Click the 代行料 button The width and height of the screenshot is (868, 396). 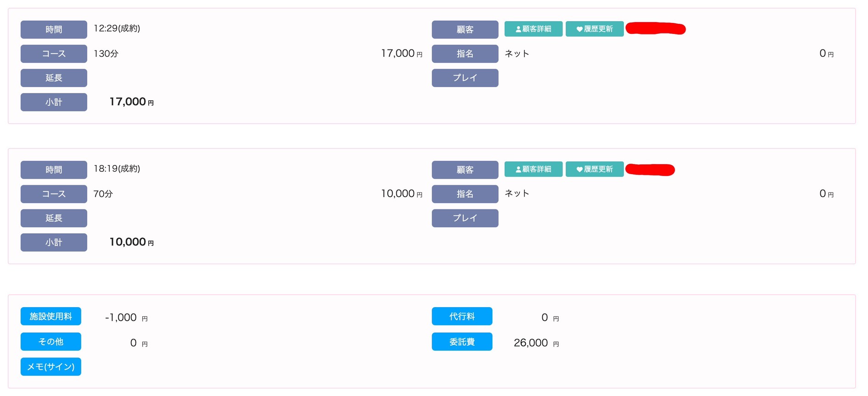(462, 316)
